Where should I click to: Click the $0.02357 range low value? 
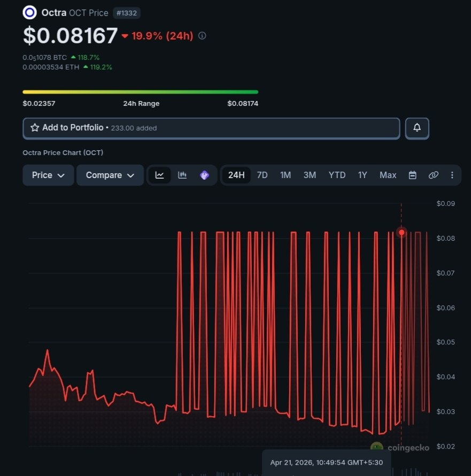39,104
